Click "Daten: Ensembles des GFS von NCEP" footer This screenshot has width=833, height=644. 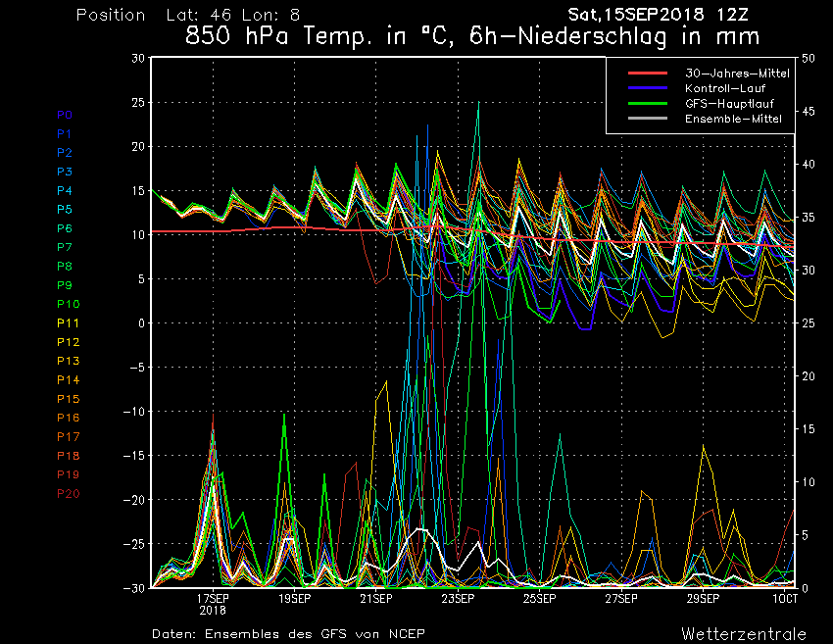pos(288,634)
